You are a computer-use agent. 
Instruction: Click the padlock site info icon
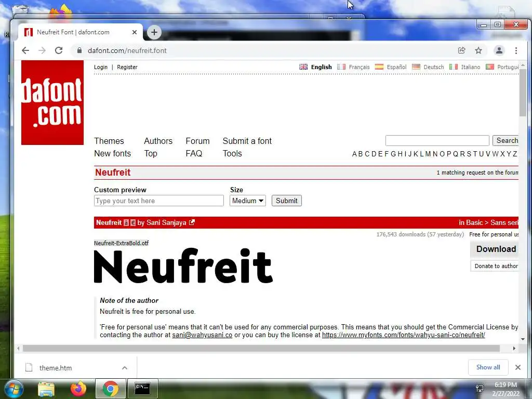[79, 50]
